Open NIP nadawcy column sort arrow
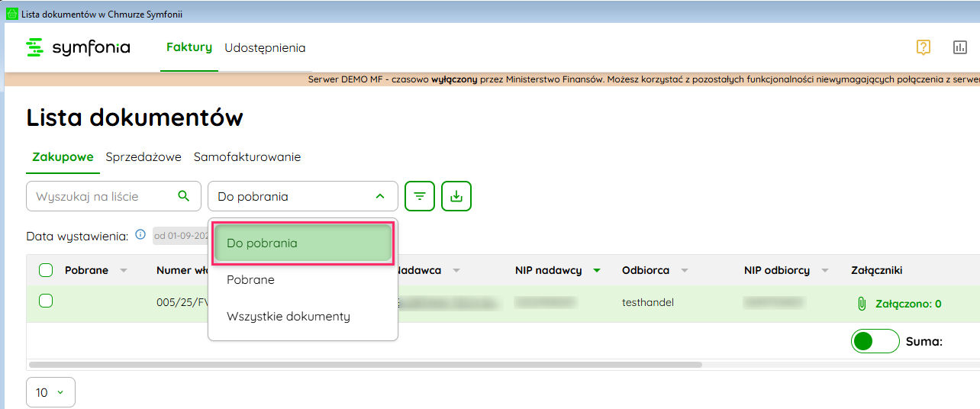The image size is (980, 409). coord(597,270)
